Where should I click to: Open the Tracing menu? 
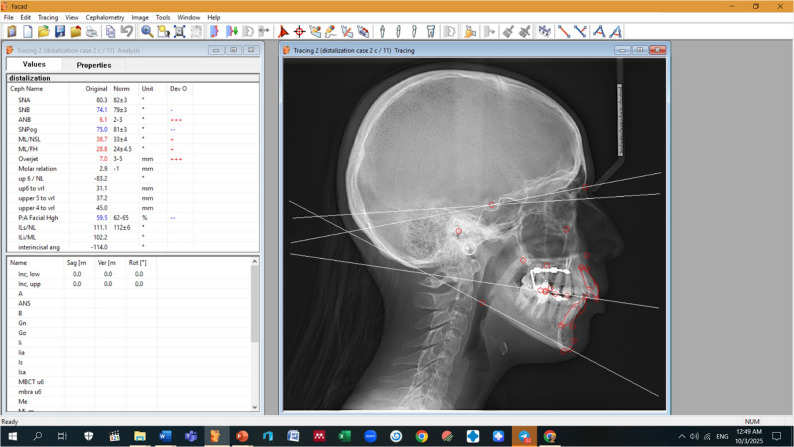pos(48,17)
